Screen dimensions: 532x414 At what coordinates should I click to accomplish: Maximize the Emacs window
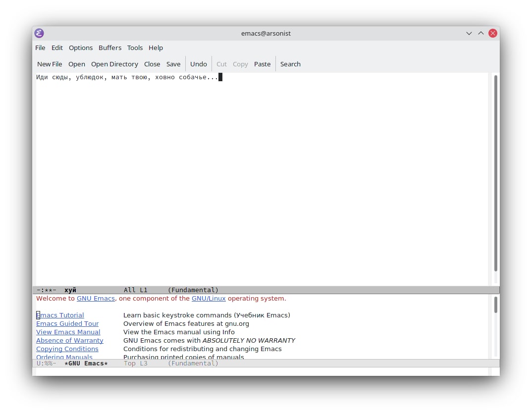click(x=481, y=33)
